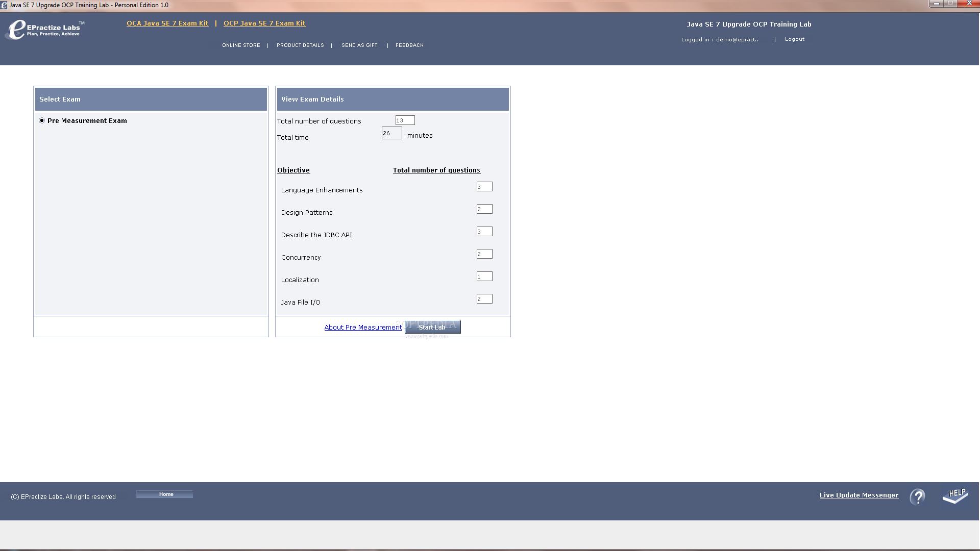
Task: Click the 'Concurrency' objective text
Action: pos(301,258)
